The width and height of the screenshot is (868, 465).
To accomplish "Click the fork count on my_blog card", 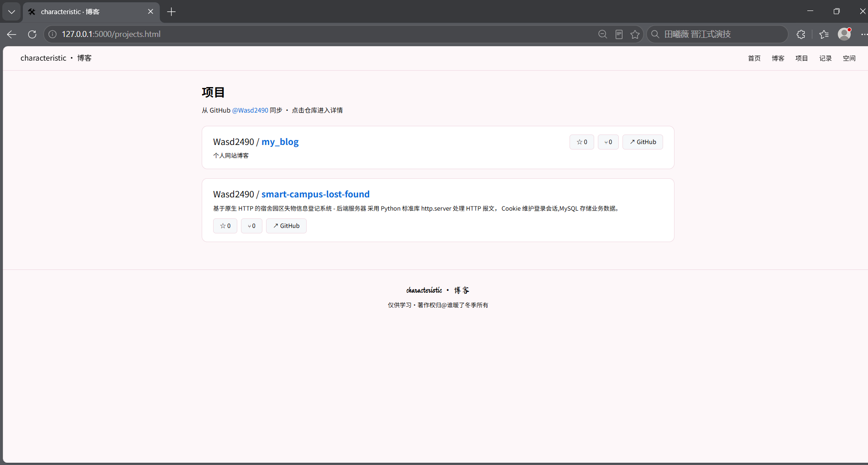I will tap(608, 142).
